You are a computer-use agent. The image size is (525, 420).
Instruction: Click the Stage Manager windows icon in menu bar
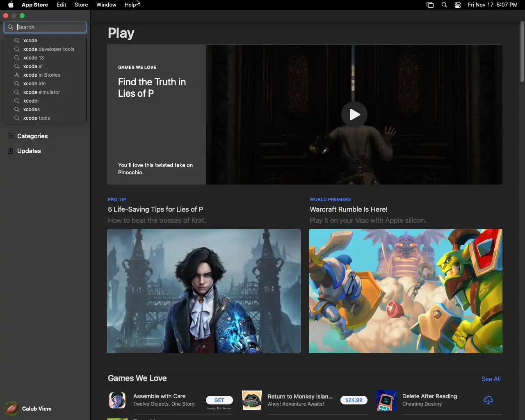430,5
